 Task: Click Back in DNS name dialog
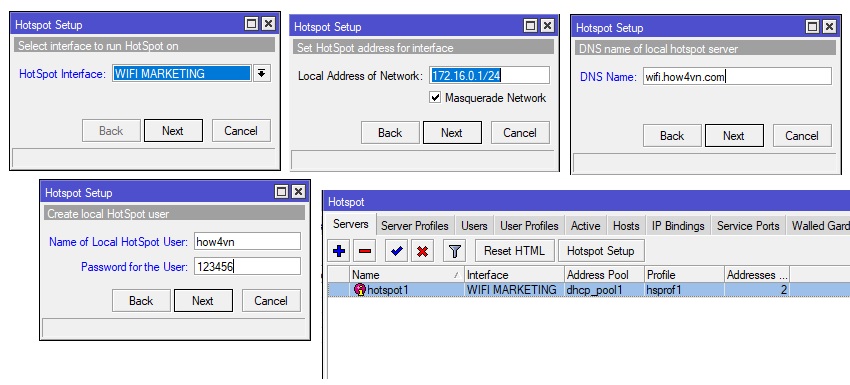672,136
